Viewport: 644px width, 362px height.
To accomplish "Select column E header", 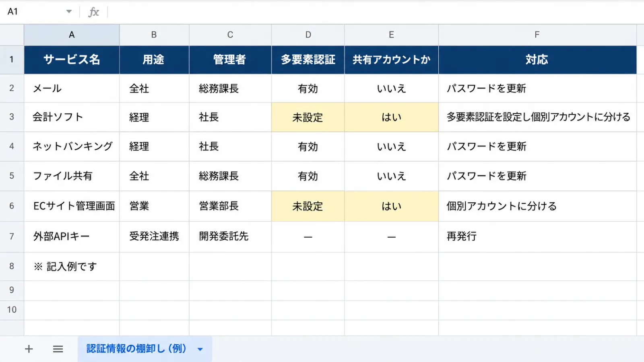I will 391,35.
